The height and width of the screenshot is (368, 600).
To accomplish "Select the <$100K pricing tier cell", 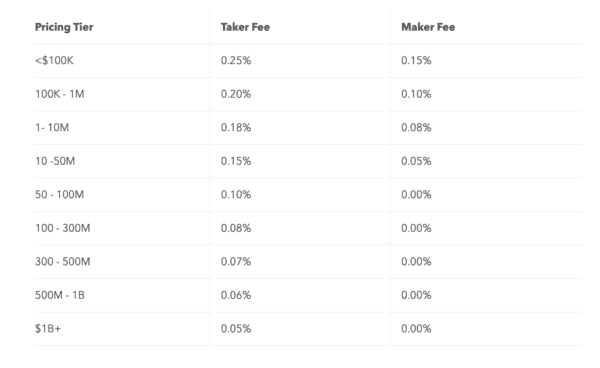I will click(54, 60).
